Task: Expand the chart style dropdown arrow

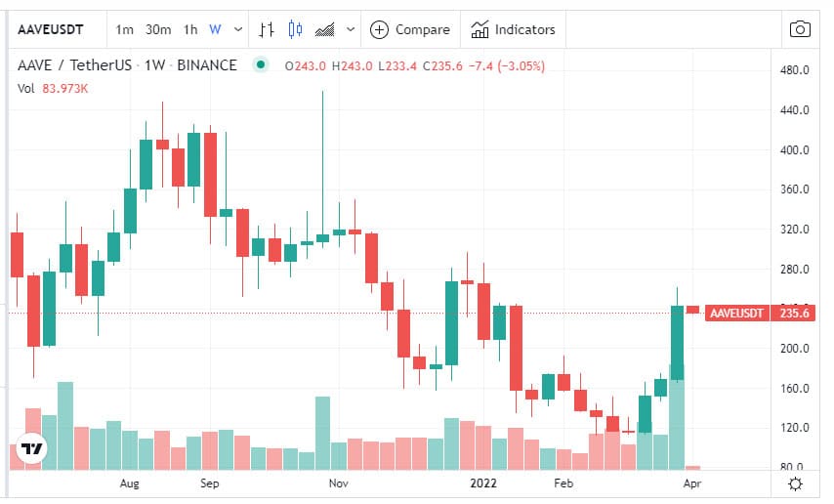Action: click(351, 29)
